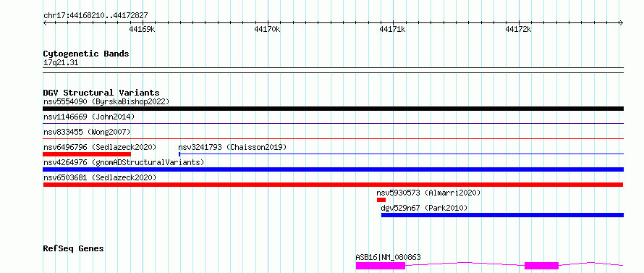
Task: Open nsv4264976 (gnomADStructuralVariants) label
Action: tap(124, 162)
